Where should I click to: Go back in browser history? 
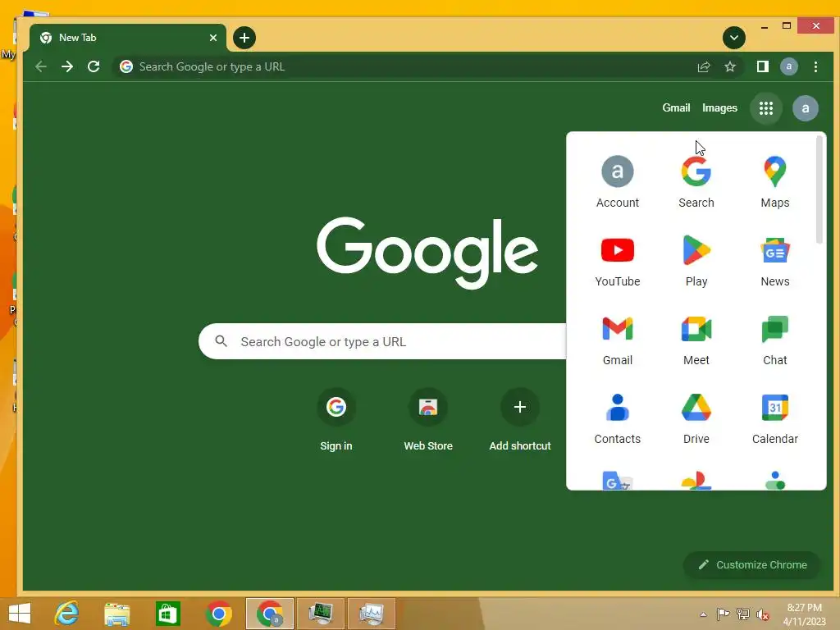pyautogui.click(x=41, y=66)
